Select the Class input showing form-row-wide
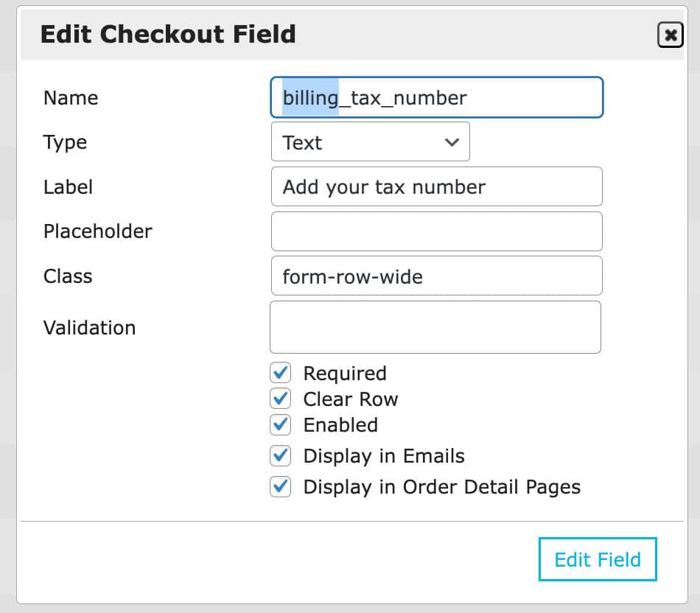This screenshot has height=613, width=700. [436, 276]
